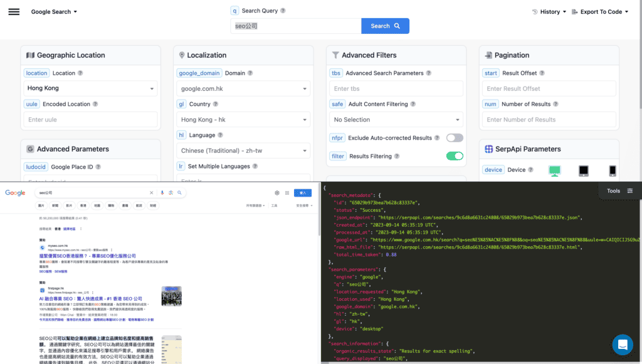The image size is (642, 364).
Task: Click the Google Lens camera icon
Action: click(171, 192)
